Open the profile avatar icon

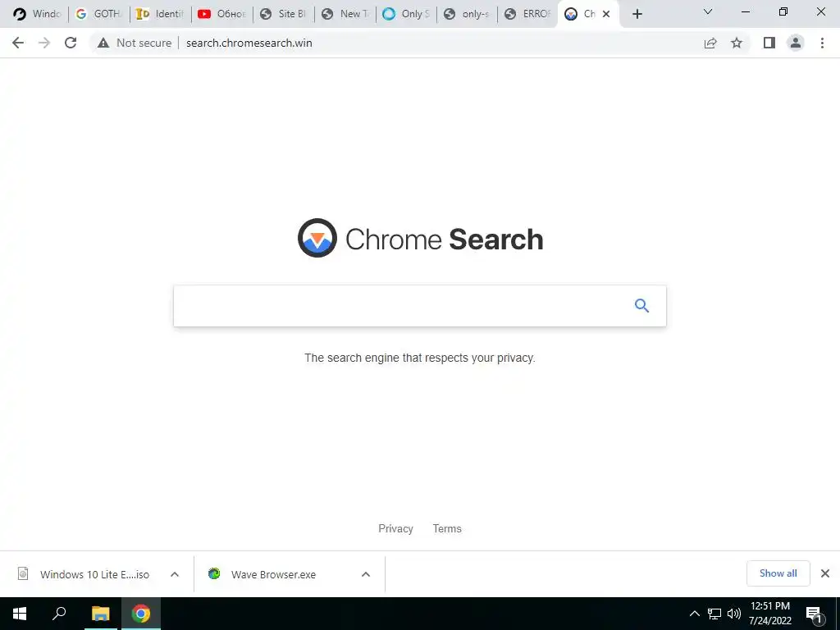[x=796, y=43]
